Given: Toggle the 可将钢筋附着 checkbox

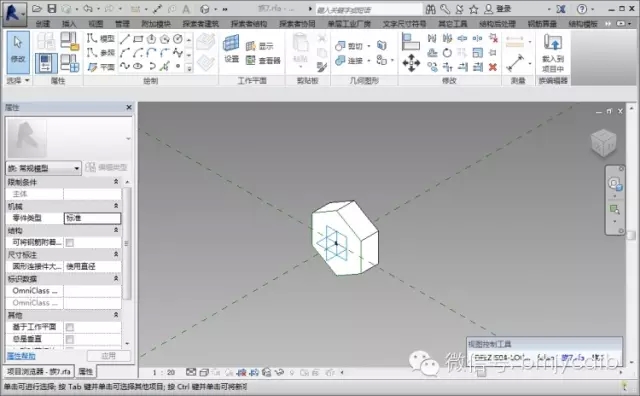Looking at the screenshot, I should pyautogui.click(x=70, y=243).
